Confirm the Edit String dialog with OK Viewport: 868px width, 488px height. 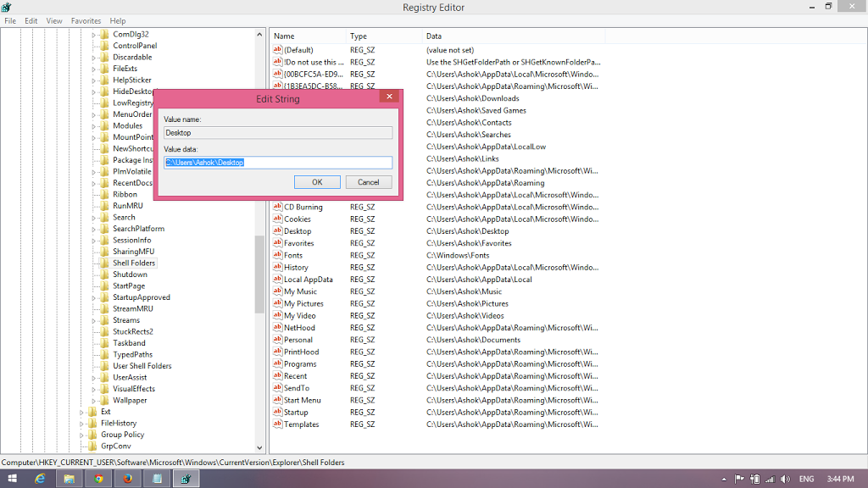(317, 182)
